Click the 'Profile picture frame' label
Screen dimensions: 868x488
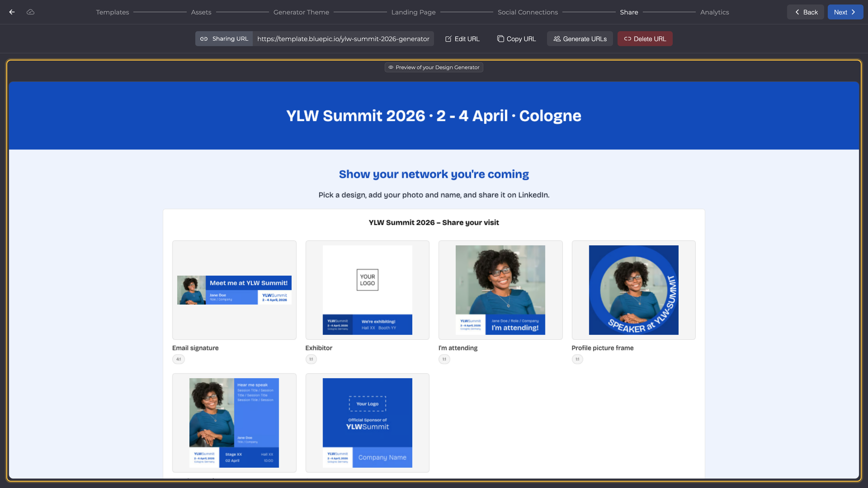click(x=602, y=348)
